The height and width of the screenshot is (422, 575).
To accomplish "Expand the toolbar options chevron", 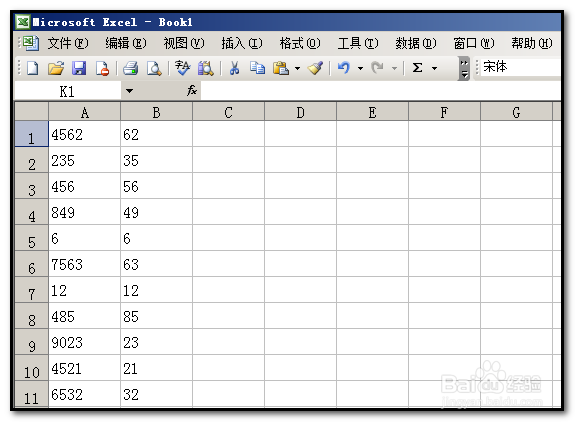I will pos(464,69).
